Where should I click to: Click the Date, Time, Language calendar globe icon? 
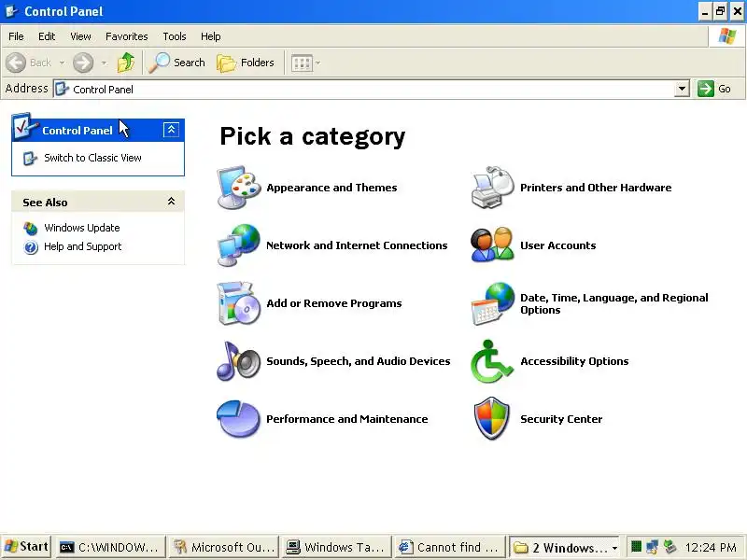(493, 303)
